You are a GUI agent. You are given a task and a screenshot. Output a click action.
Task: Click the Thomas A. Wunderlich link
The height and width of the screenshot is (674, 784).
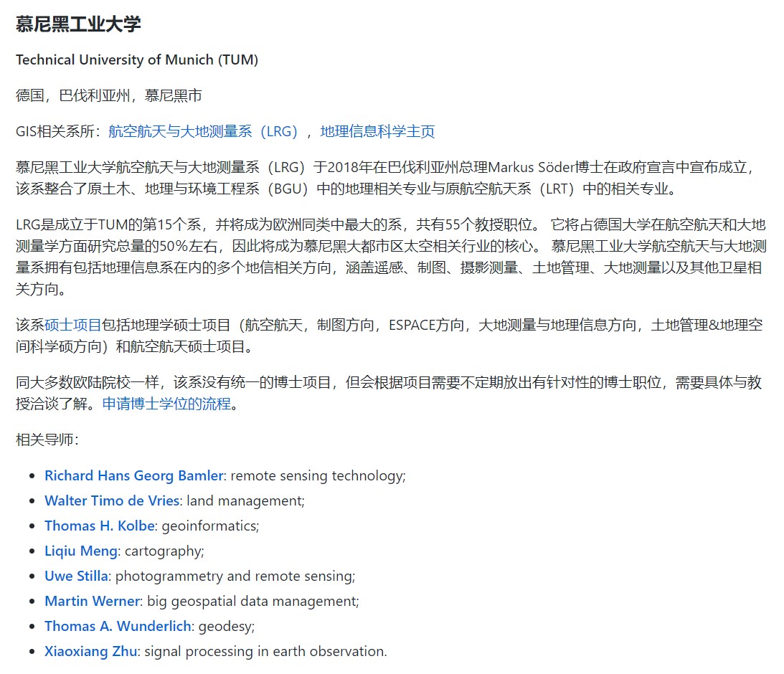tap(118, 626)
